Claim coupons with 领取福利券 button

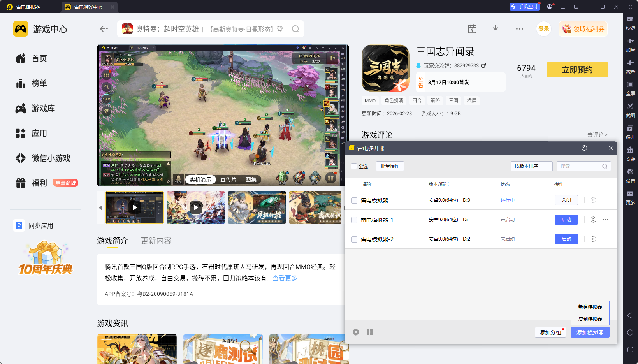(x=583, y=29)
